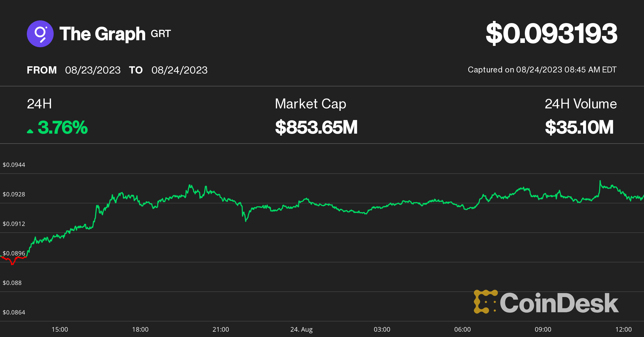The height and width of the screenshot is (337, 644).
Task: Click the captured timestamp text
Action: tap(542, 70)
